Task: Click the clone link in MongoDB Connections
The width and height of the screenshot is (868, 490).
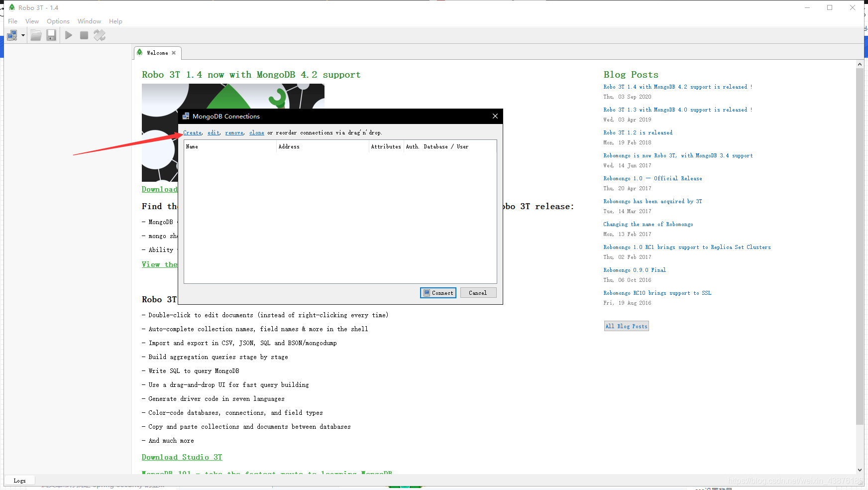Action: [257, 133]
